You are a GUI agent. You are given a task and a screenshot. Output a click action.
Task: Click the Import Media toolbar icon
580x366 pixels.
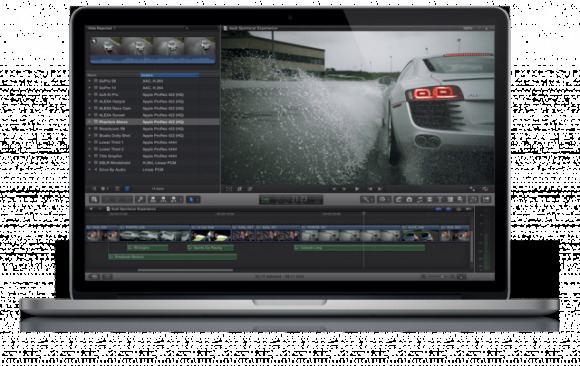tap(94, 199)
